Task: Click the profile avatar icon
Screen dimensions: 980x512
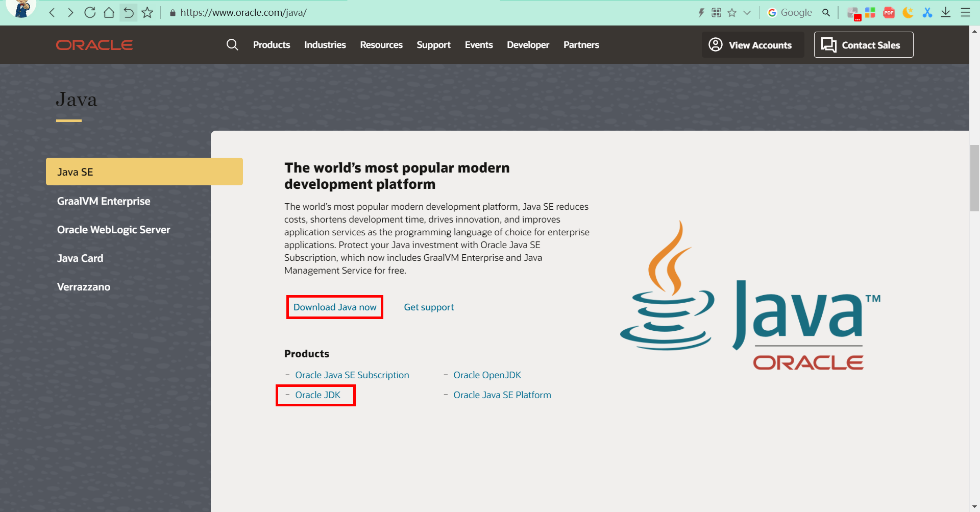Action: pyautogui.click(x=21, y=8)
